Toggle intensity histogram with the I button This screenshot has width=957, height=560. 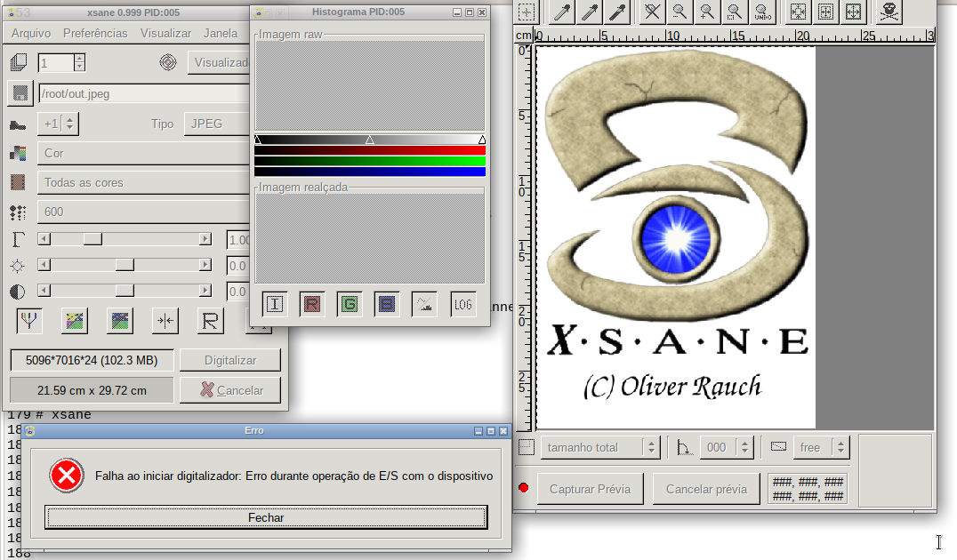[275, 304]
